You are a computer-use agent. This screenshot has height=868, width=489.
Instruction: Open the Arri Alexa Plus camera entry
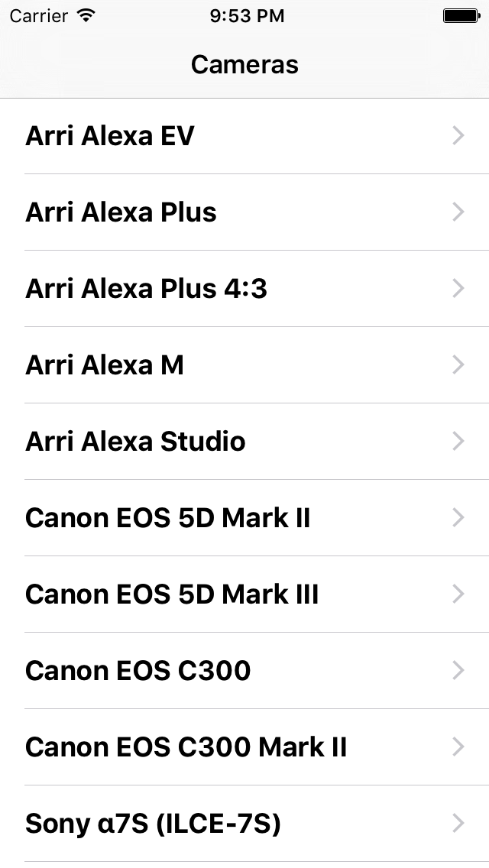[x=244, y=212]
